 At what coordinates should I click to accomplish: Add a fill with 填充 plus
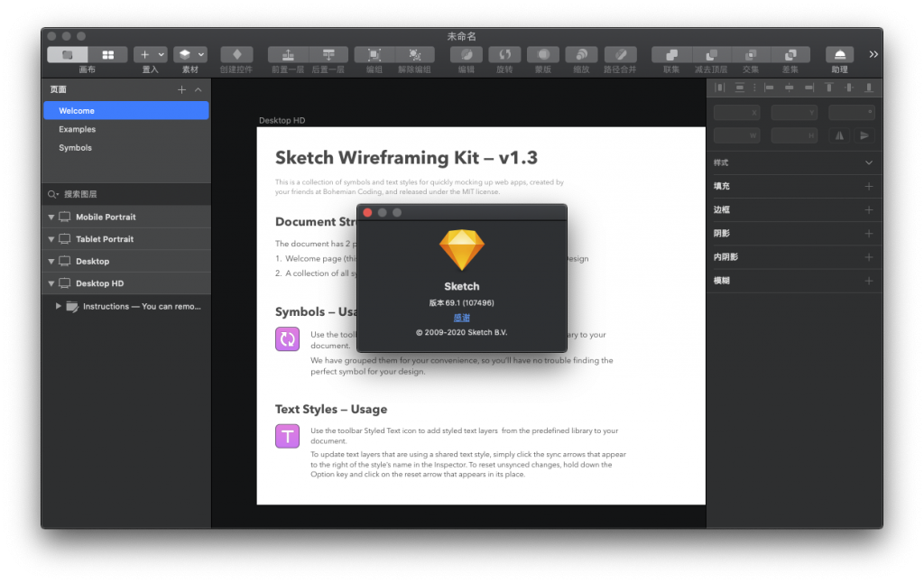pyautogui.click(x=869, y=186)
